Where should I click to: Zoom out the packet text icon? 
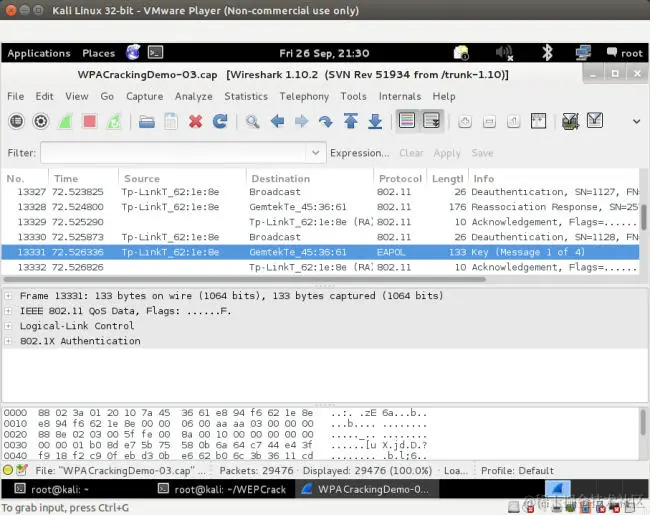click(489, 121)
